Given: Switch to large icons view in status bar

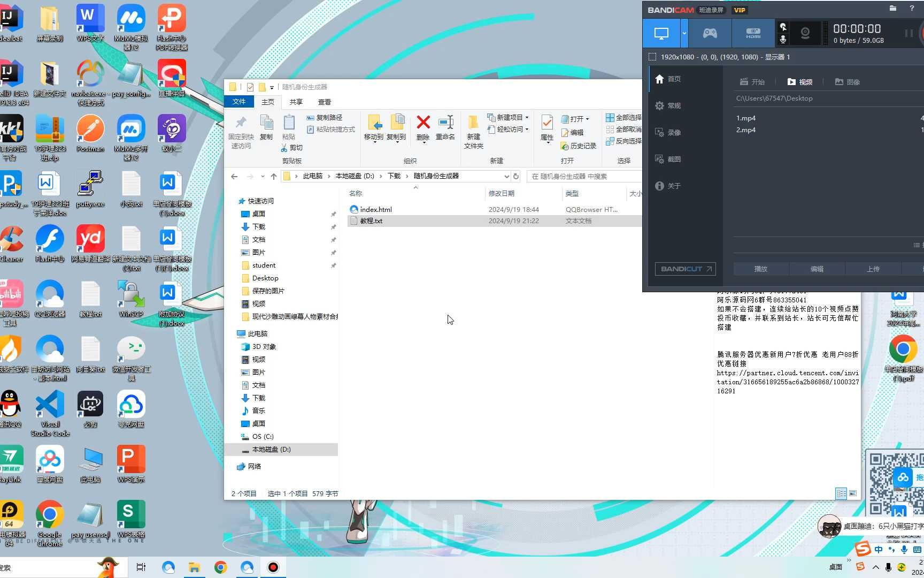Looking at the screenshot, I should click(853, 493).
